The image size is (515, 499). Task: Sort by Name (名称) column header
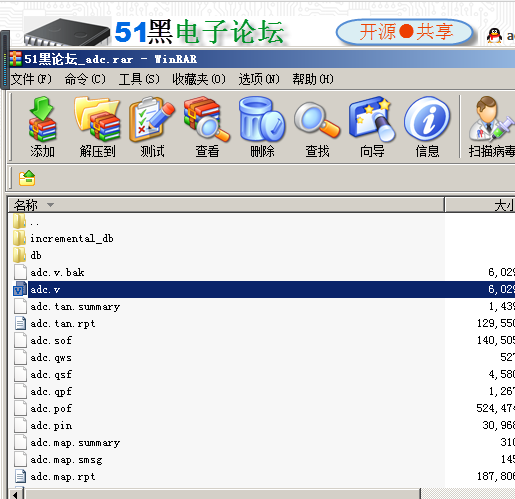226,205
